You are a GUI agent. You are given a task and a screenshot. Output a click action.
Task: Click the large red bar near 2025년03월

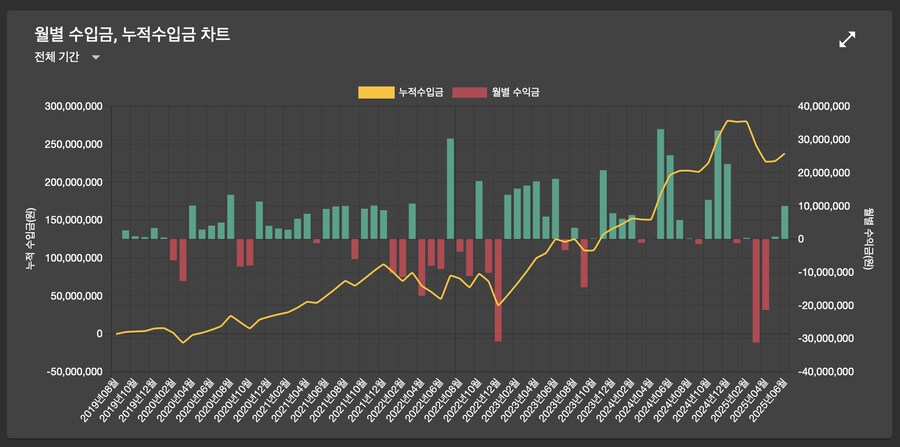pyautogui.click(x=756, y=290)
